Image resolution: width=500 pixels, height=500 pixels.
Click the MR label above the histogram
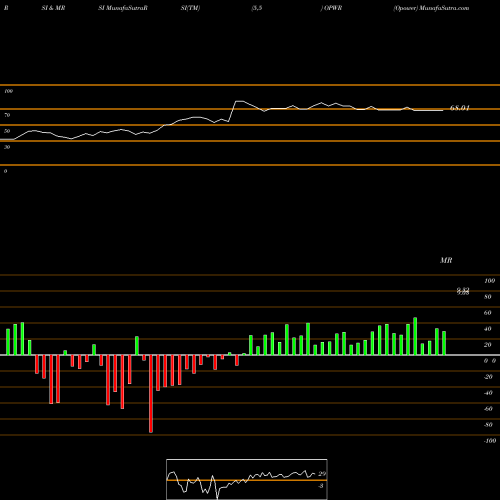click(x=446, y=260)
